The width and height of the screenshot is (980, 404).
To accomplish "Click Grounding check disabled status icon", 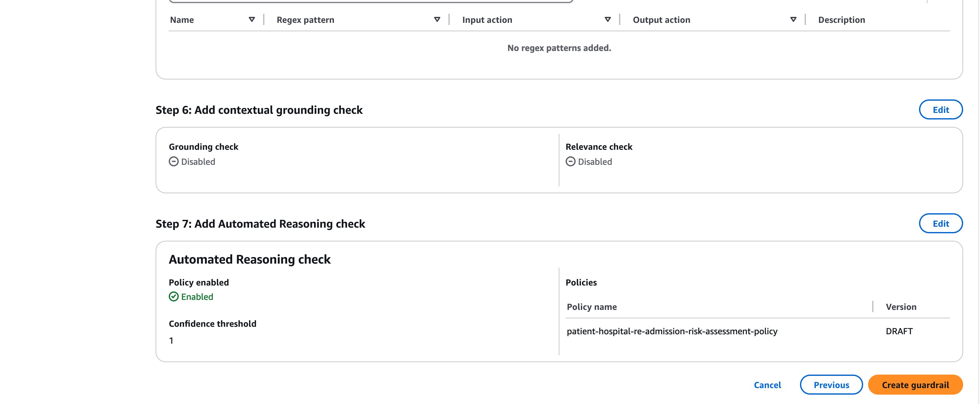I will click(x=173, y=162).
